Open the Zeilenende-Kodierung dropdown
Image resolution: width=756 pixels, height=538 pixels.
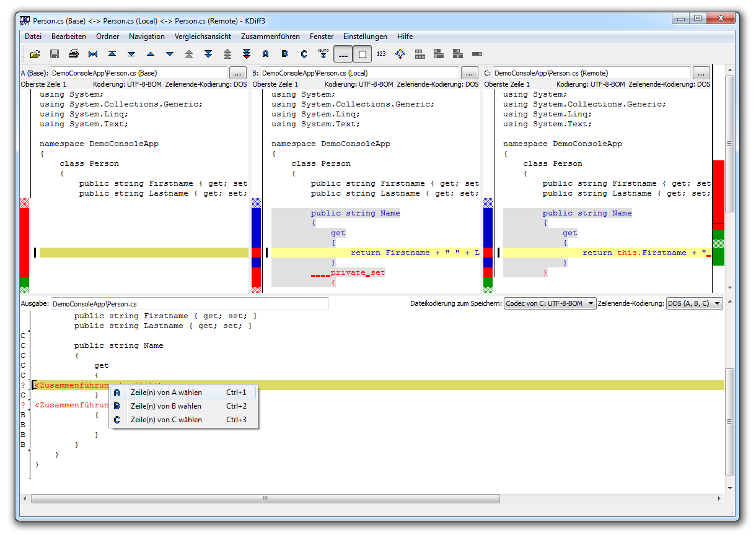[x=693, y=303]
